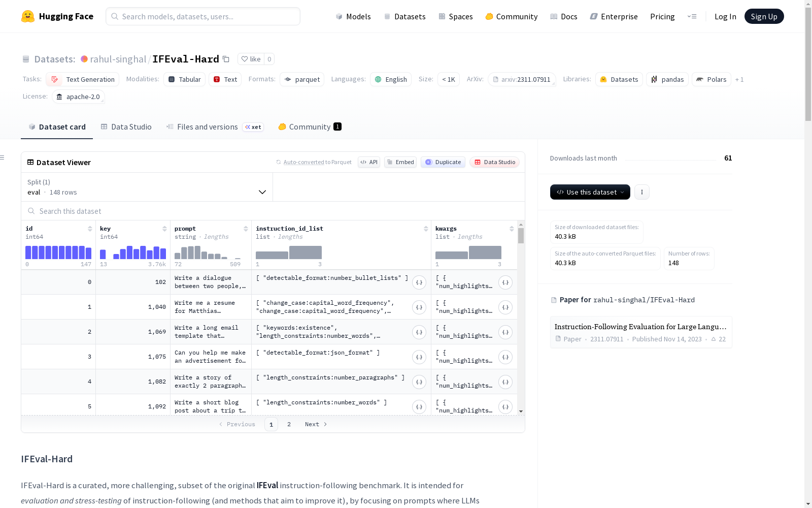Click the Log In link
The image size is (812, 508).
click(725, 16)
